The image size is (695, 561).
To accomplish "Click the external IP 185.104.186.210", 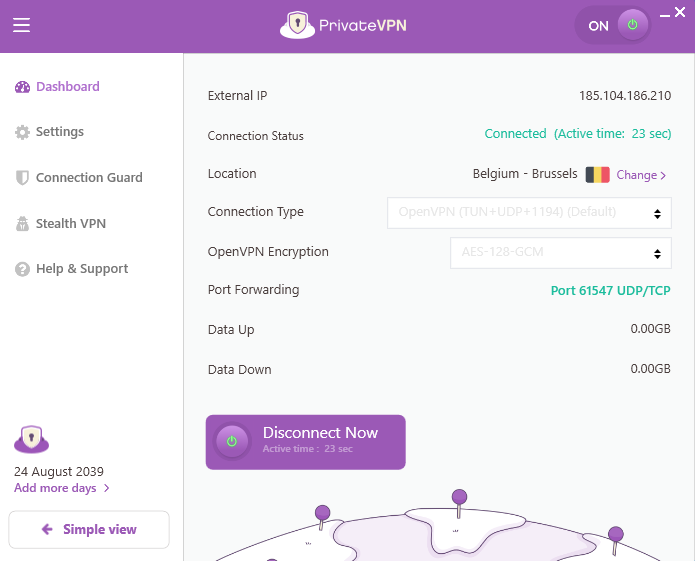I will point(625,96).
